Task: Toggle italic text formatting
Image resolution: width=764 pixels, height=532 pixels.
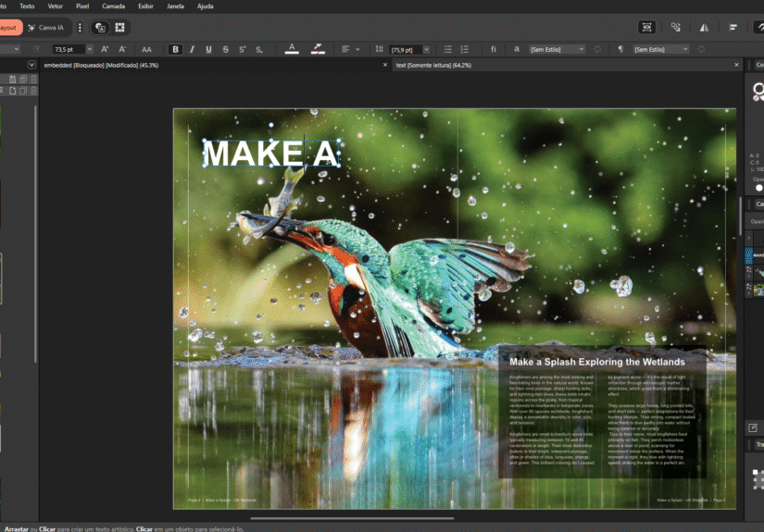Action: coord(192,49)
